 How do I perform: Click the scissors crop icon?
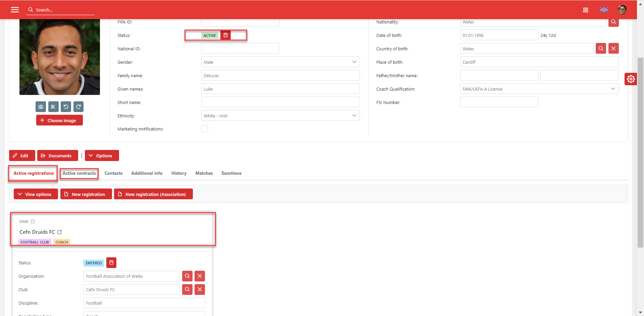click(x=53, y=107)
